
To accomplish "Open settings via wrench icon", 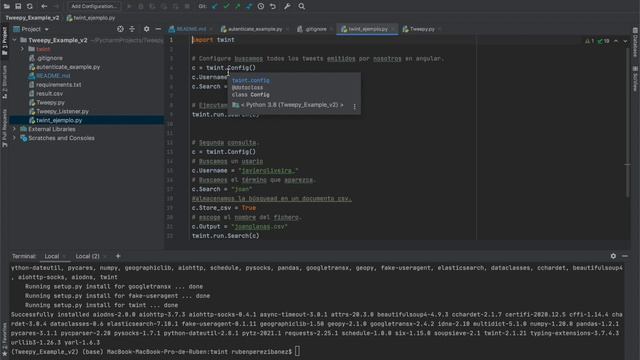I will pos(287,6).
